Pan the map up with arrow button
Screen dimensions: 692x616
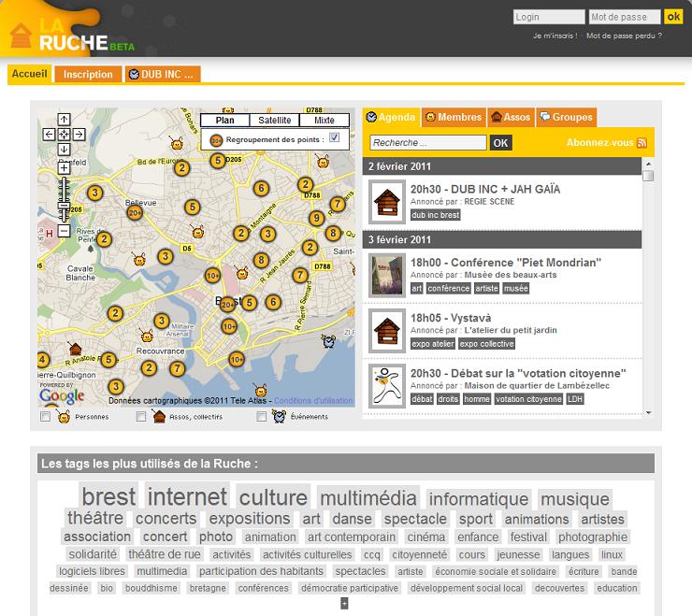pos(64,119)
